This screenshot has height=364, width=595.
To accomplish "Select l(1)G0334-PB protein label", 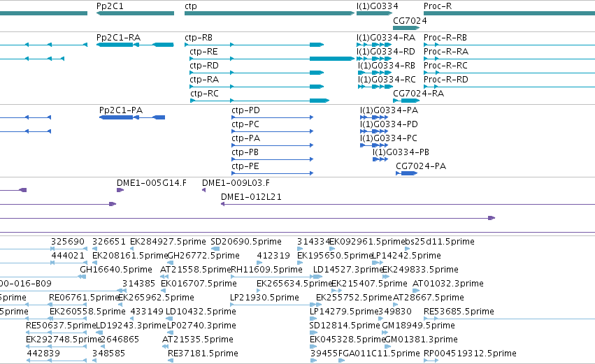I will pos(401,152).
